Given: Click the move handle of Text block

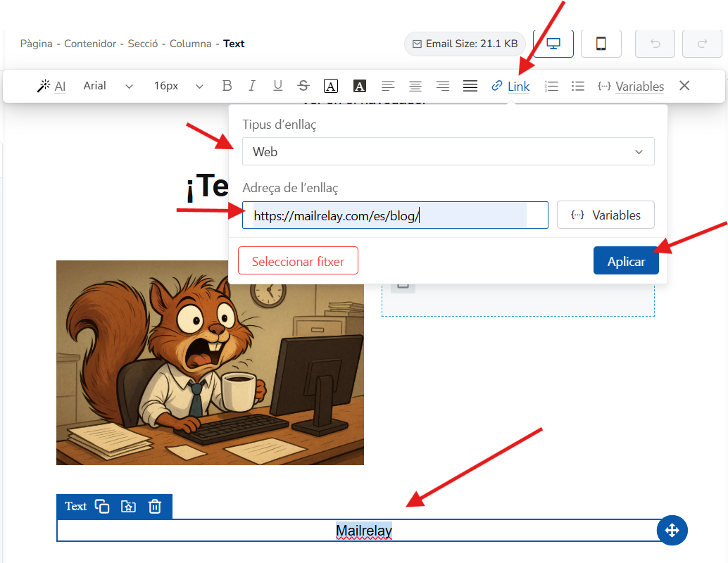Looking at the screenshot, I should [x=672, y=530].
